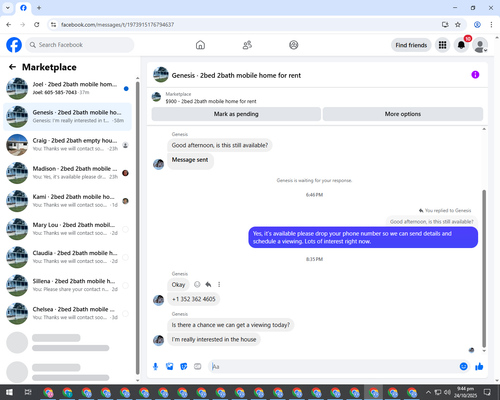The height and width of the screenshot is (400, 500).
Task: Open the Menu grid icon
Action: pyautogui.click(x=442, y=45)
